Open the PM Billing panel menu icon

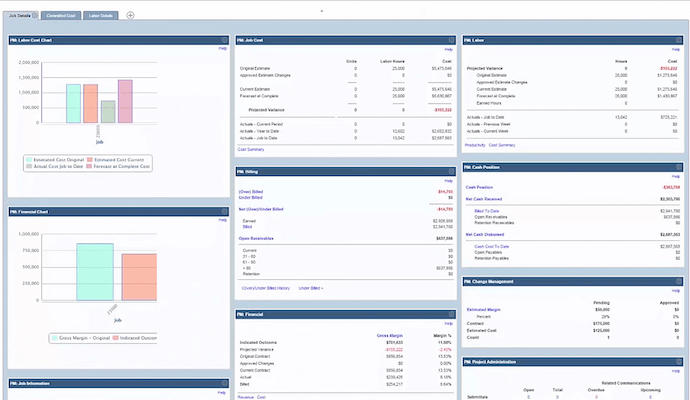(x=451, y=172)
